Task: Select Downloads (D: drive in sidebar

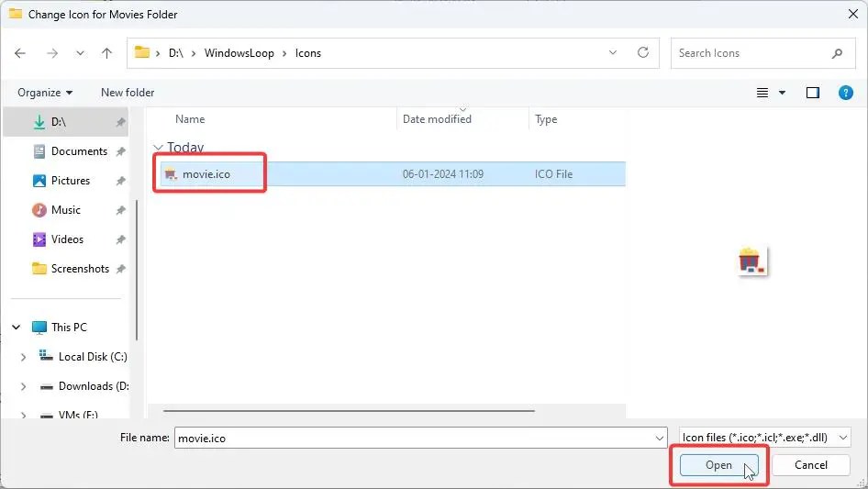Action: click(x=93, y=386)
